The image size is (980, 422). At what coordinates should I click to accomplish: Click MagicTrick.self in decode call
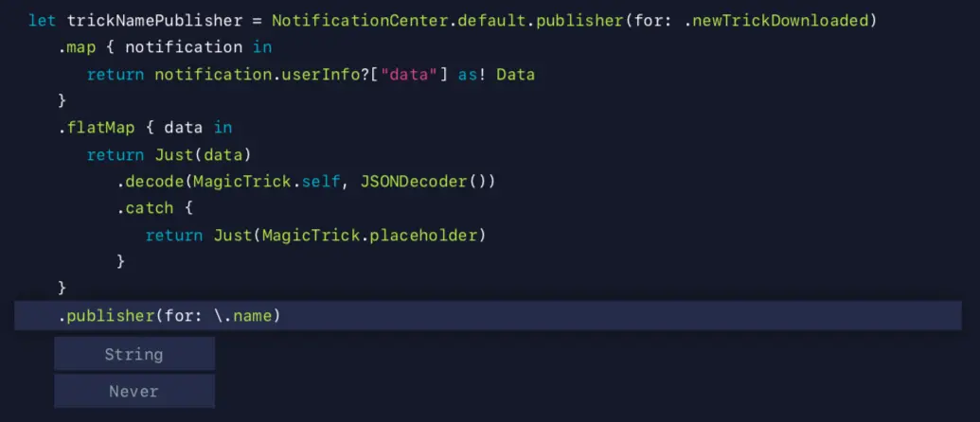tap(267, 182)
